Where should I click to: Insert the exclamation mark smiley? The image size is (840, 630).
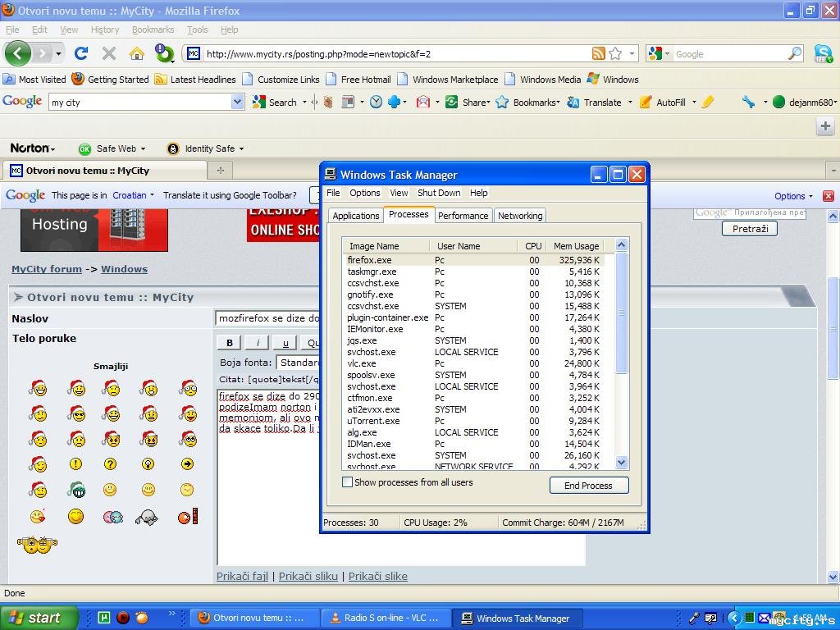coord(75,464)
